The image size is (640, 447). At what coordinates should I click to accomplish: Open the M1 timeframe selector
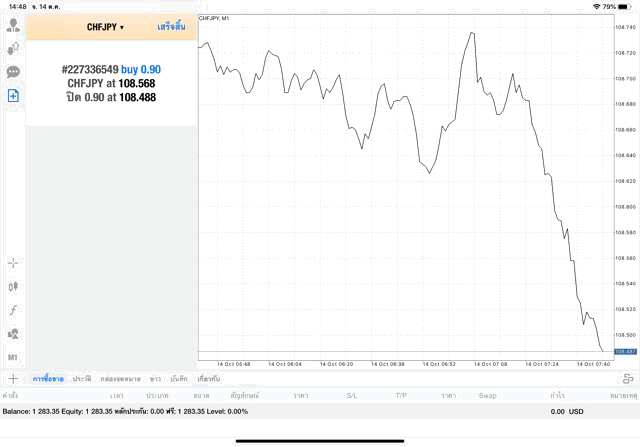[x=13, y=357]
